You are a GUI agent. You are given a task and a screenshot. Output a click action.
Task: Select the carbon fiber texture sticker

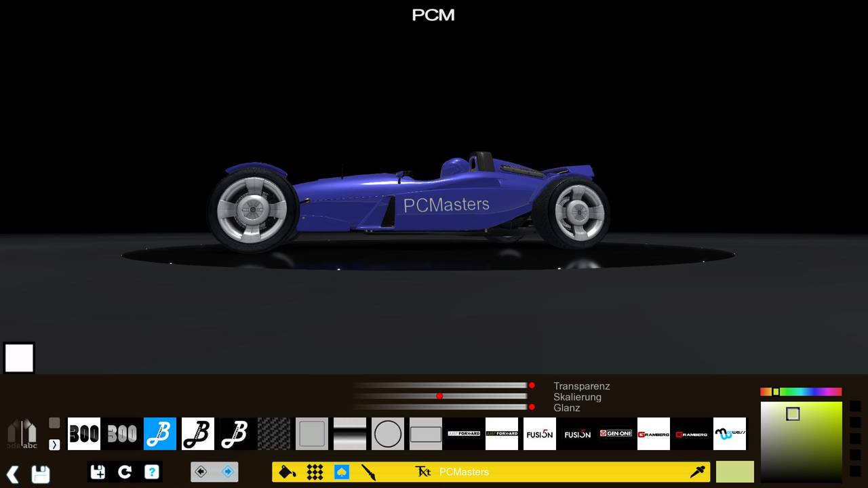tap(274, 434)
